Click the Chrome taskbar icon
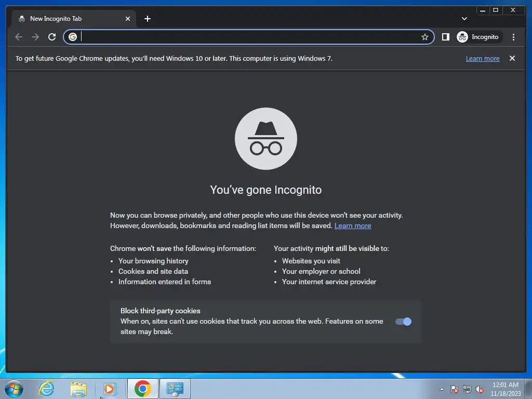Screen dimensions: 532x399 coord(142,389)
